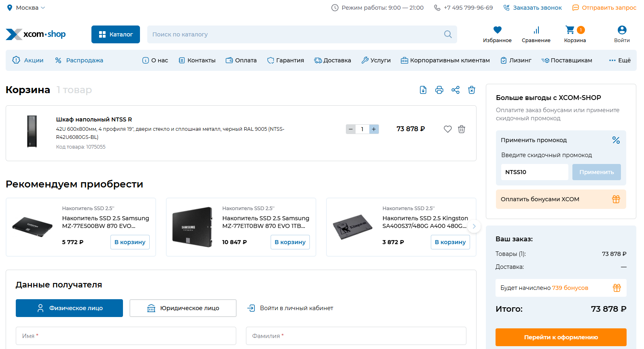
Task: Click the NTSS R cabinet product thumbnail
Action: (32, 132)
